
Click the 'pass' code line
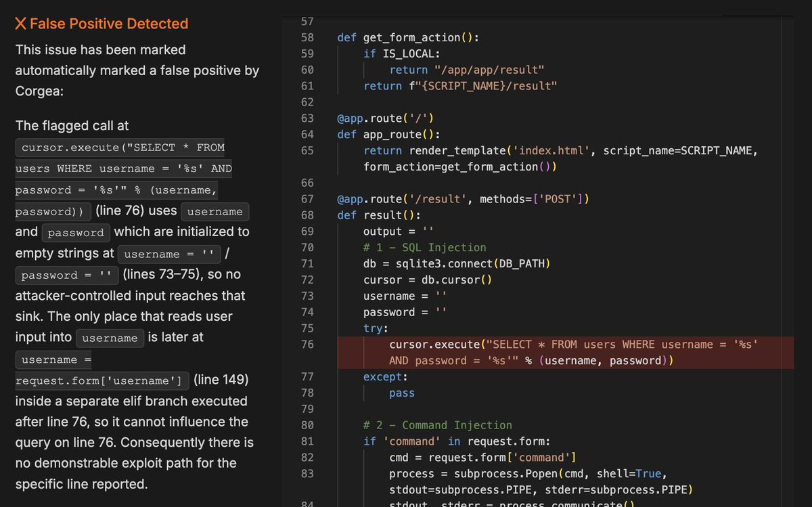click(402, 393)
